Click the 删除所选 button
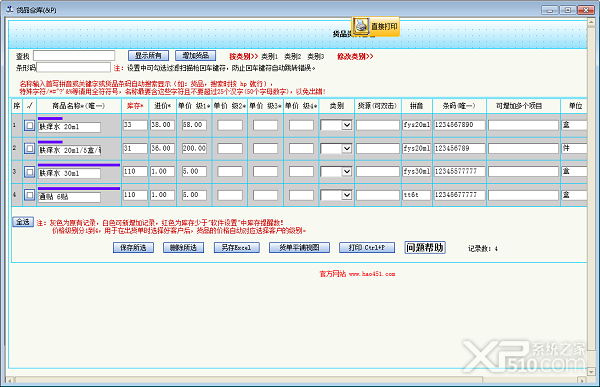 coord(183,248)
